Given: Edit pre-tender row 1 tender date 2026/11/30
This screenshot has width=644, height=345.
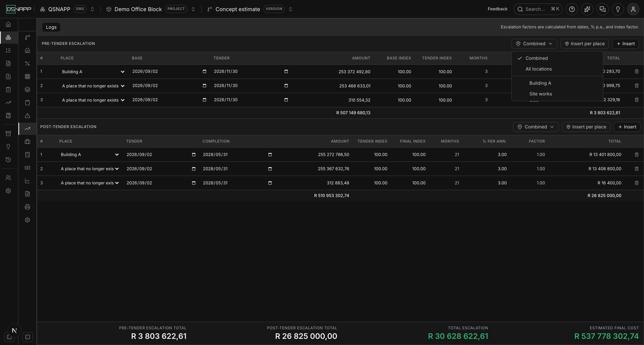Looking at the screenshot, I should point(251,71).
